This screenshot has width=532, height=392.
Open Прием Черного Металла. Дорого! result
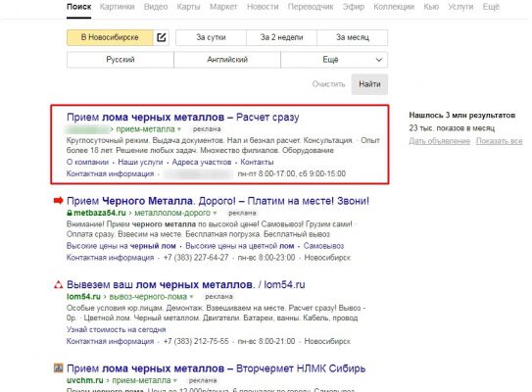(218, 201)
